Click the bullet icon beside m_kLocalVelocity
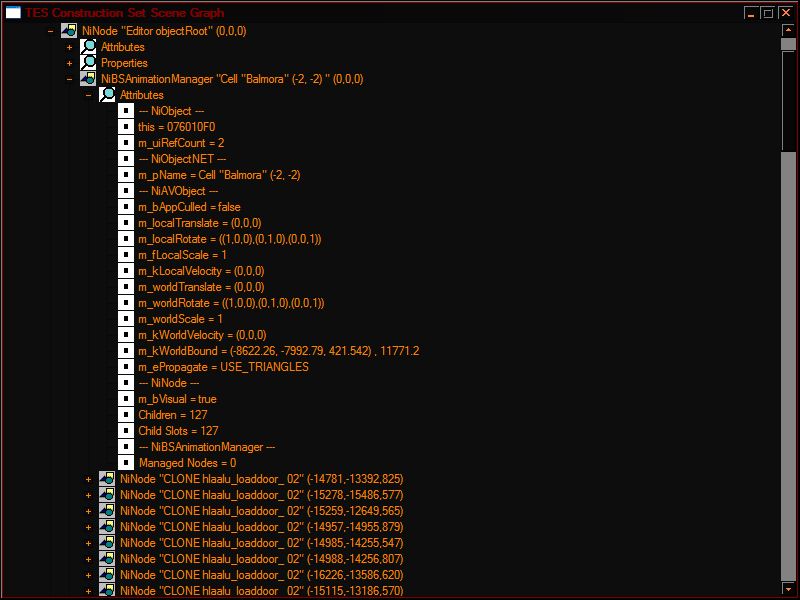This screenshot has height=600, width=800. coord(126,271)
